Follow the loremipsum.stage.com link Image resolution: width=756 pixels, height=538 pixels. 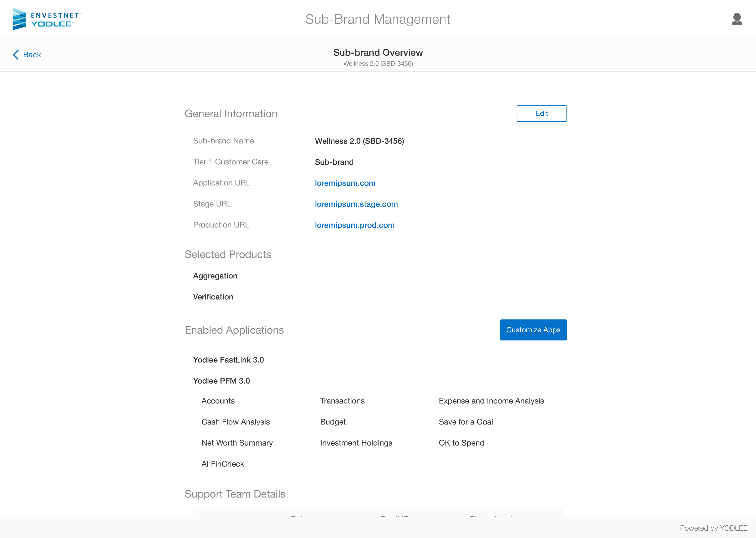point(356,204)
